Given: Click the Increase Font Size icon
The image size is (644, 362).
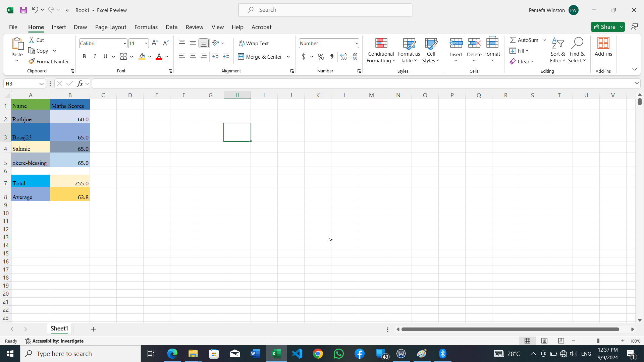Looking at the screenshot, I should coord(155,43).
